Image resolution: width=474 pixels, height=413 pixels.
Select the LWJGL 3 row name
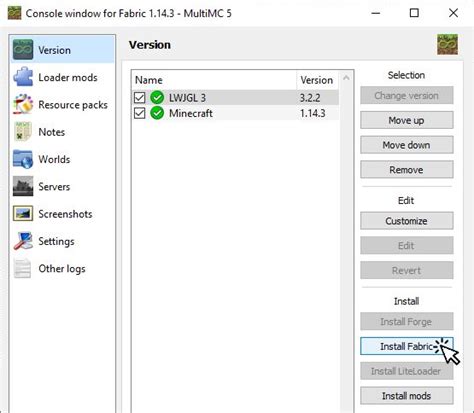[187, 98]
